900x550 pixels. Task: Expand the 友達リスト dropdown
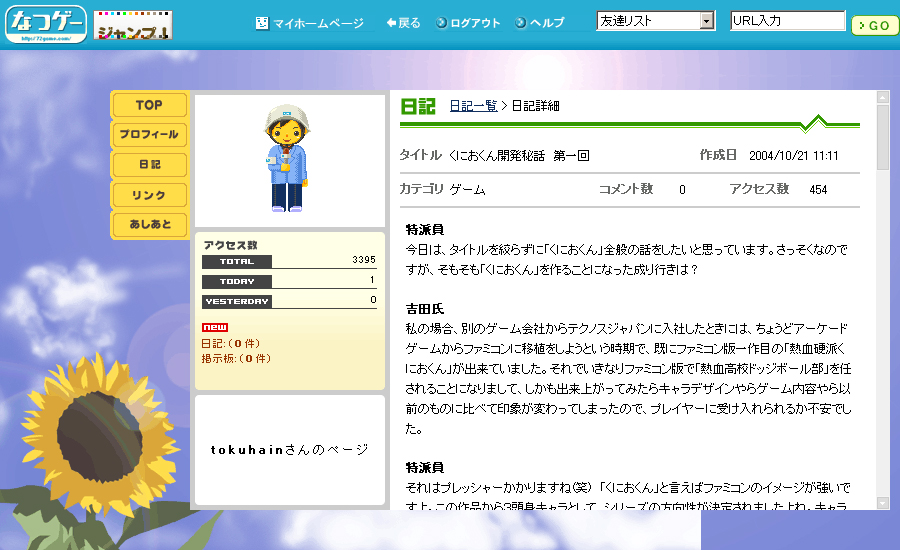coord(706,21)
